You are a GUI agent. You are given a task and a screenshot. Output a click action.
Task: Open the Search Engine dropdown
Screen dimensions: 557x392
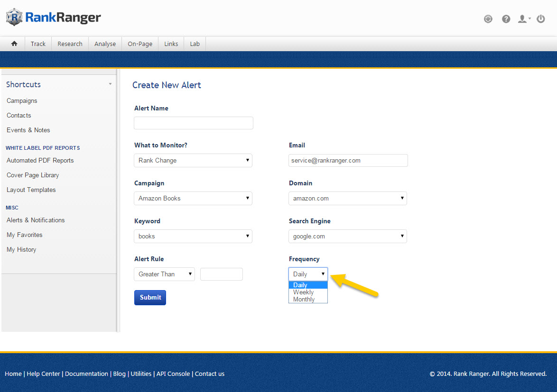(347, 236)
